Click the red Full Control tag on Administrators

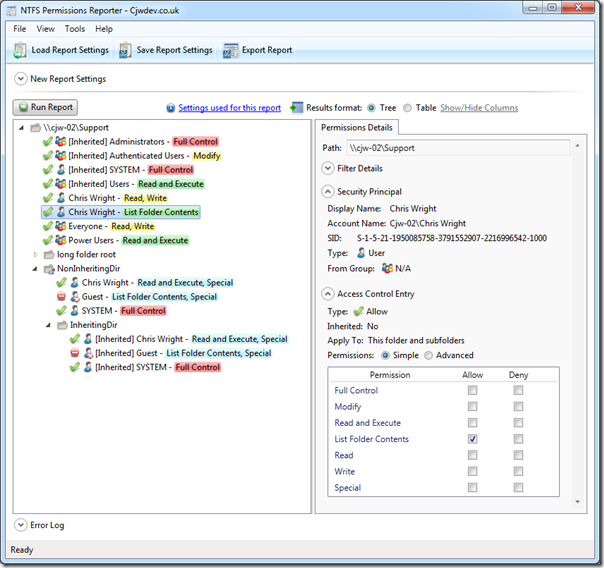pyautogui.click(x=195, y=142)
